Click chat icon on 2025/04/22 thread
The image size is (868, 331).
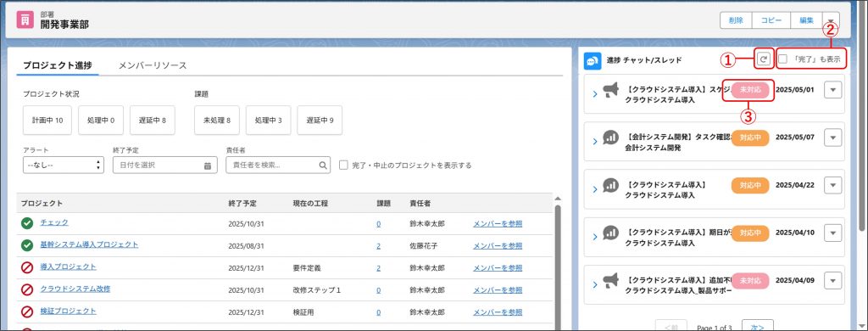[x=610, y=185]
